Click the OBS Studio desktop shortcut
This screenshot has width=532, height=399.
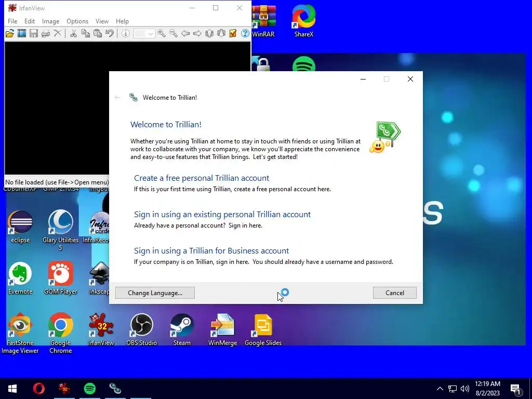[x=141, y=329]
